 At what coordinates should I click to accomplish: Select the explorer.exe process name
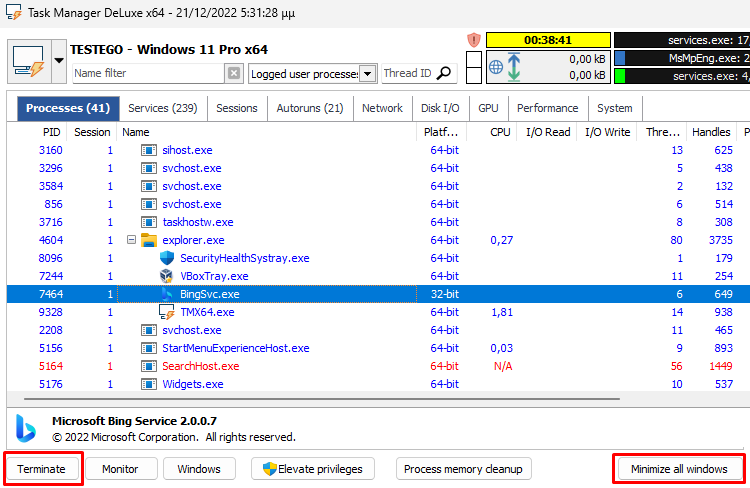(193, 240)
